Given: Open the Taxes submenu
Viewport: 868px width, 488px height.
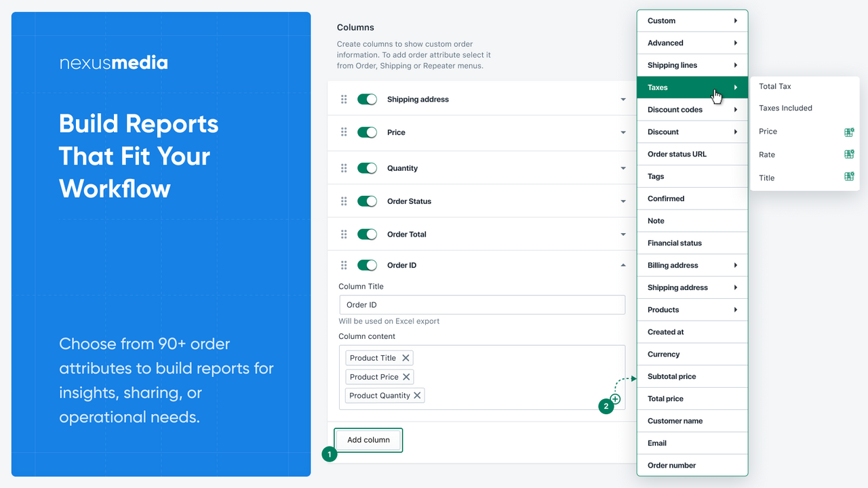Looking at the screenshot, I should (x=692, y=87).
